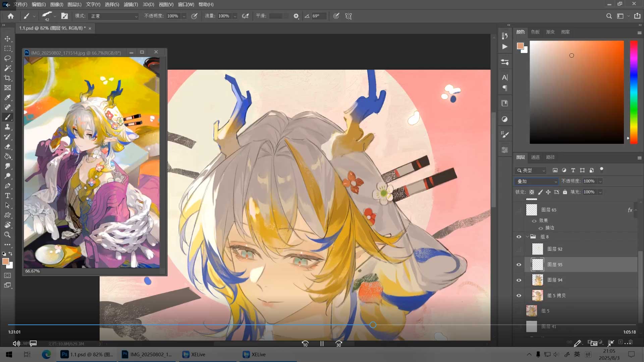Pick the Eyedropper tool
This screenshot has width=644, height=362.
tap(7, 98)
